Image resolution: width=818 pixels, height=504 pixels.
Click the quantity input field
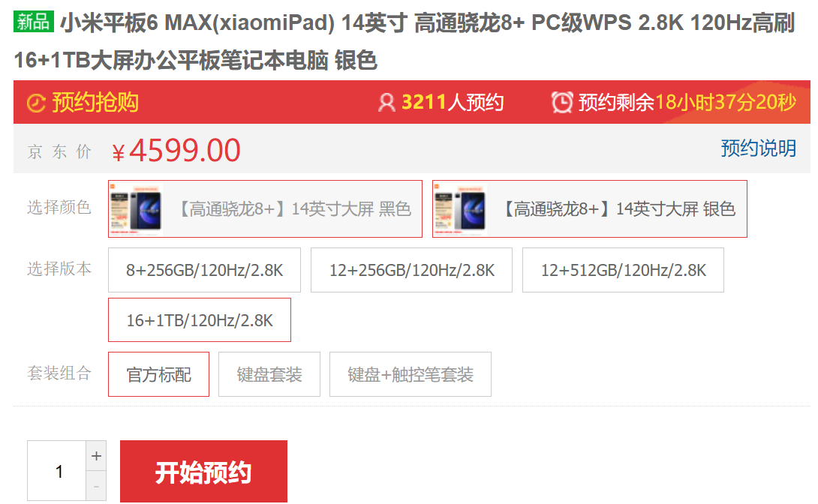(57, 471)
